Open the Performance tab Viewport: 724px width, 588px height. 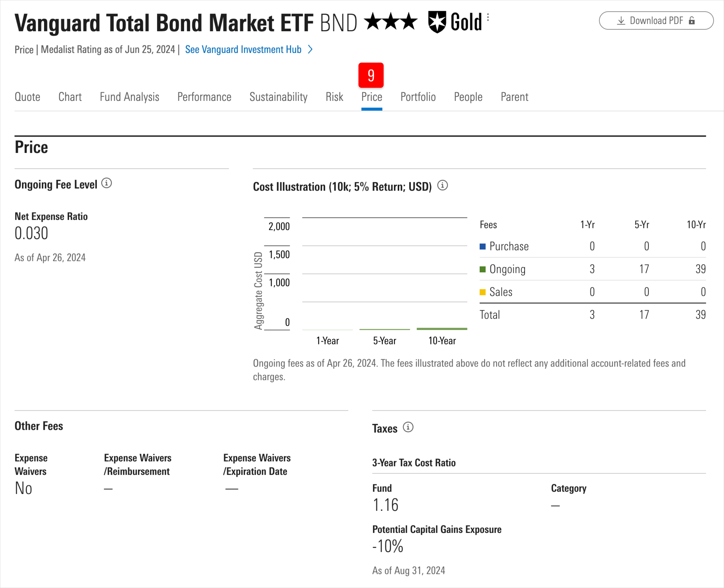[204, 97]
